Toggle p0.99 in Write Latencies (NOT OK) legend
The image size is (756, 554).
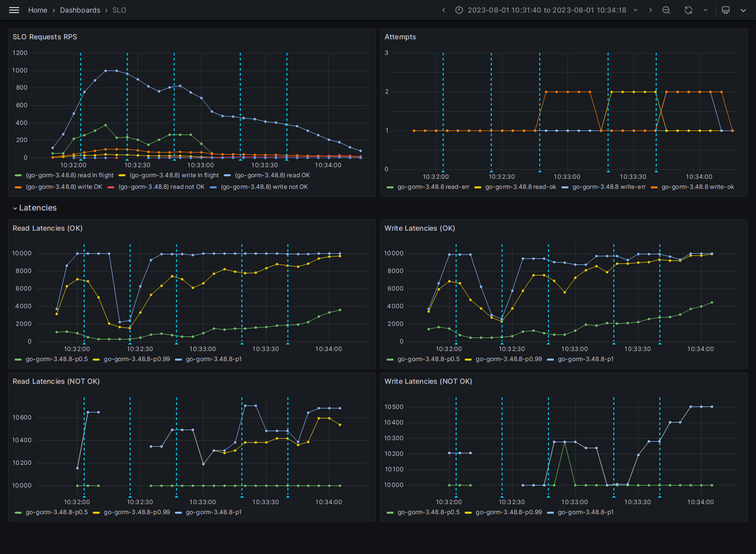(x=509, y=512)
